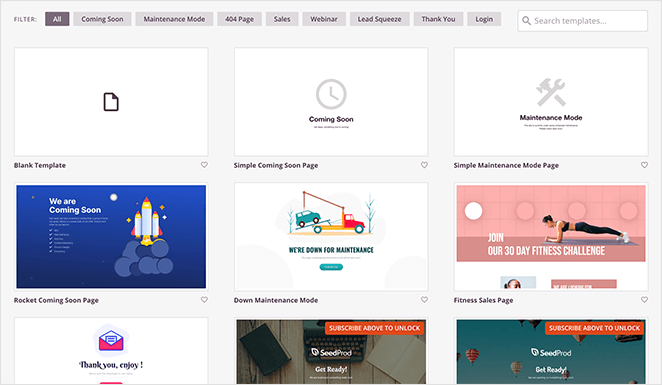Favorite the Blank Template with heart icon
Image resolution: width=662 pixels, height=385 pixels.
pos(204,165)
